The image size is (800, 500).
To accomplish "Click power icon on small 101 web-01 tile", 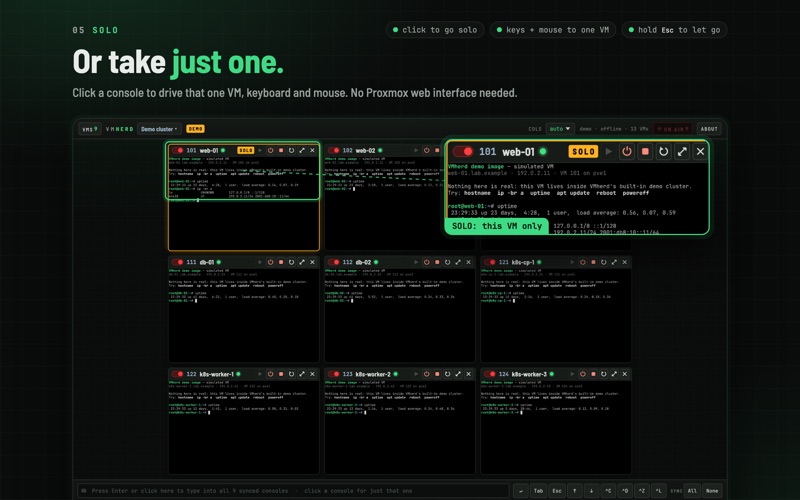I will 270,151.
